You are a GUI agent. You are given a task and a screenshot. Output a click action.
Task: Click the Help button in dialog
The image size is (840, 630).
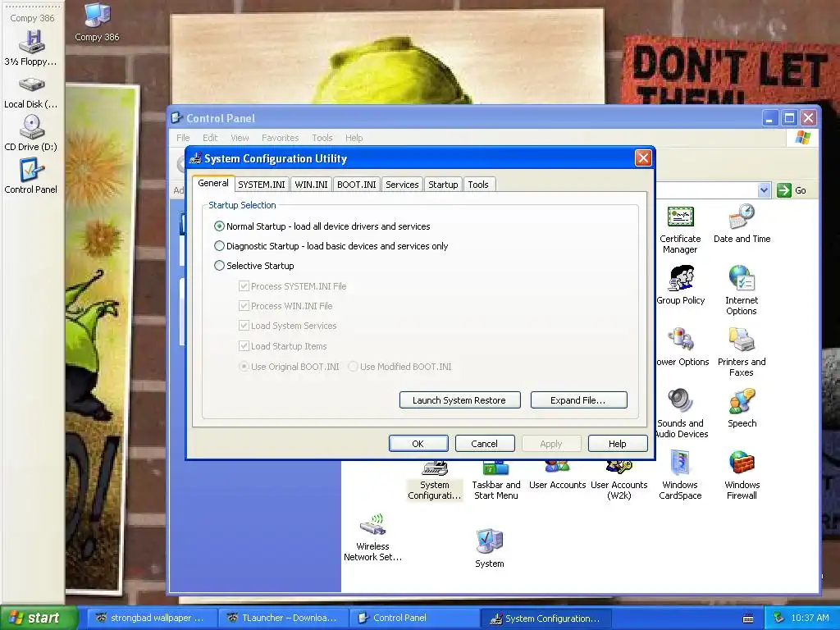tap(618, 444)
